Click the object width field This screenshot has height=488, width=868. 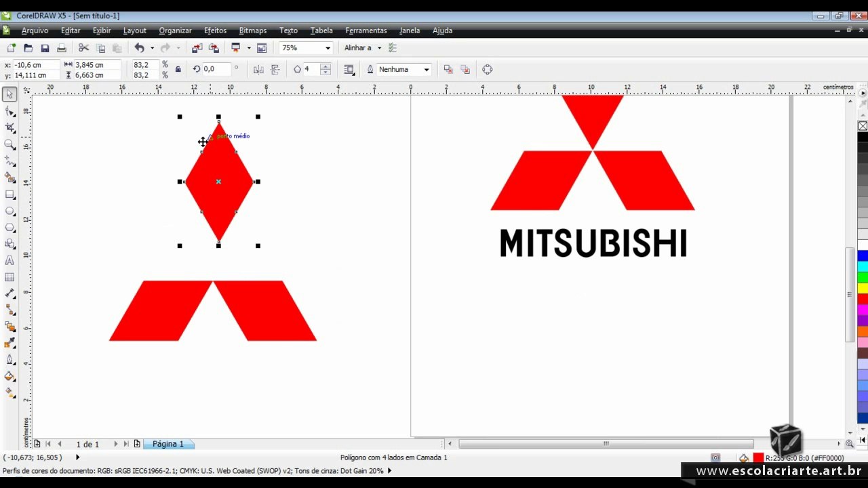tap(96, 65)
